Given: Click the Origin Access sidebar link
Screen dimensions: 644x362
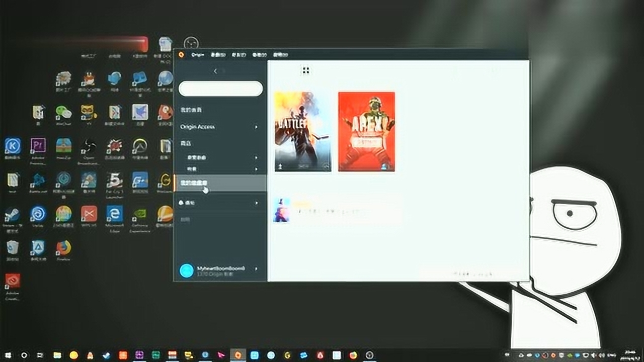Looking at the screenshot, I should tap(198, 127).
